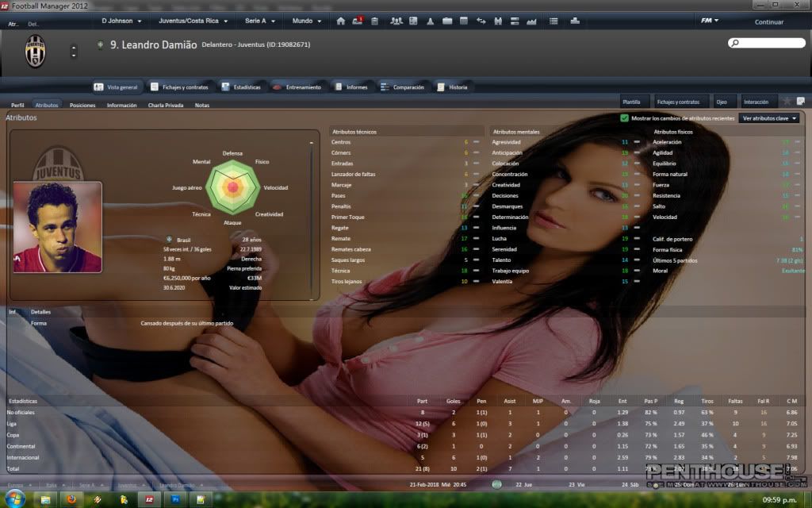The image size is (812, 508).
Task: Open the podium hierarchy icon
Action: point(574,21)
